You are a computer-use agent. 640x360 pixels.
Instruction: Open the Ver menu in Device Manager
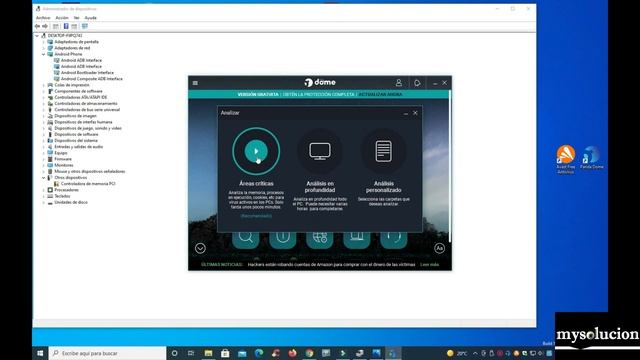[76, 18]
